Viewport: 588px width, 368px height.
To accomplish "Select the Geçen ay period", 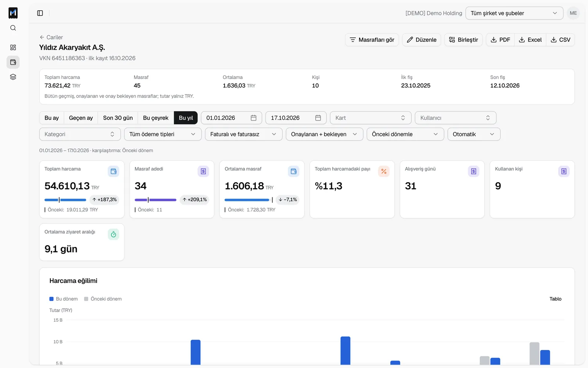I will tap(81, 118).
